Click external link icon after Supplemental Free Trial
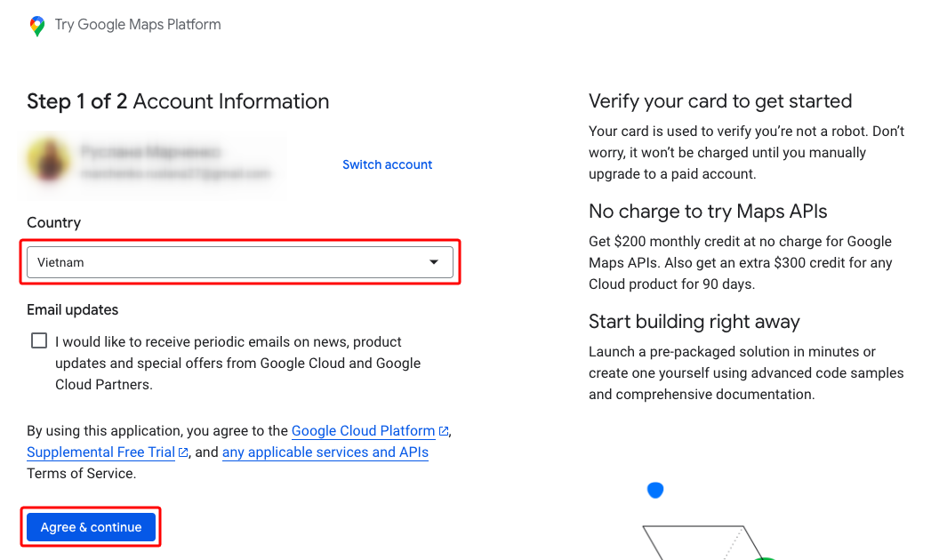Screen dimensions: 931x560 pos(183,452)
